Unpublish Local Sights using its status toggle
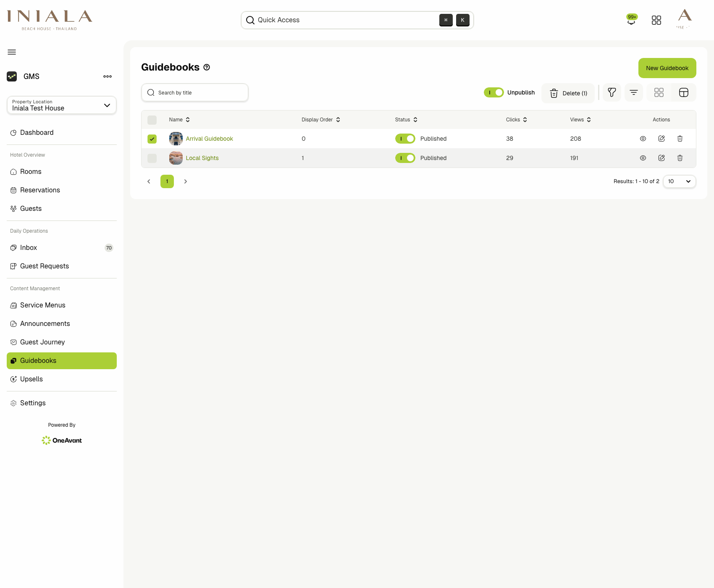Viewport: 714px width, 588px height. click(405, 158)
